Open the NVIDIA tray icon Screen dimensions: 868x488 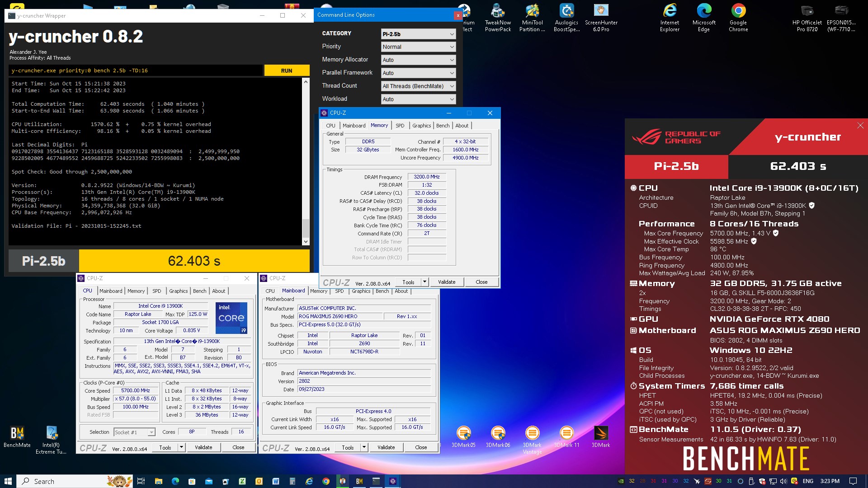pyautogui.click(x=621, y=481)
